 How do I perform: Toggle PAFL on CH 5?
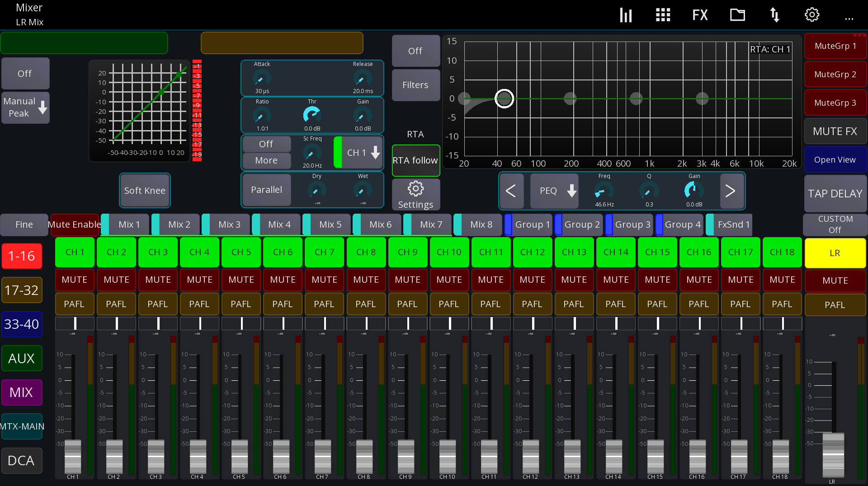point(241,304)
